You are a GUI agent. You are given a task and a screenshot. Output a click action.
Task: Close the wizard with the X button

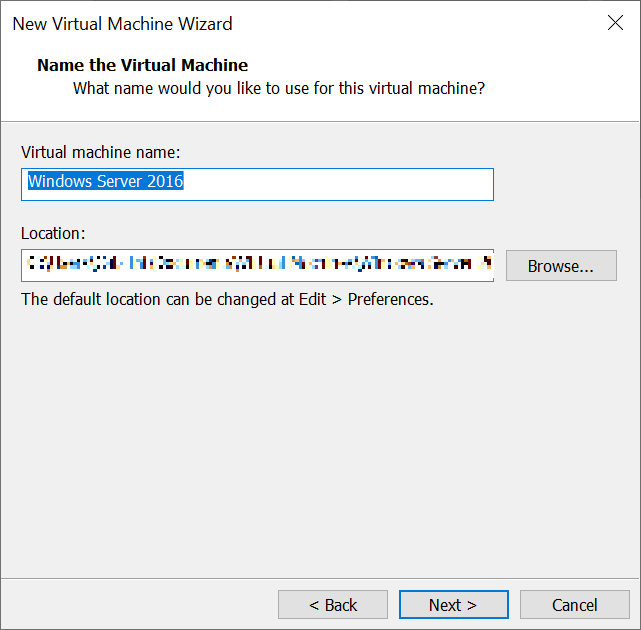615,23
